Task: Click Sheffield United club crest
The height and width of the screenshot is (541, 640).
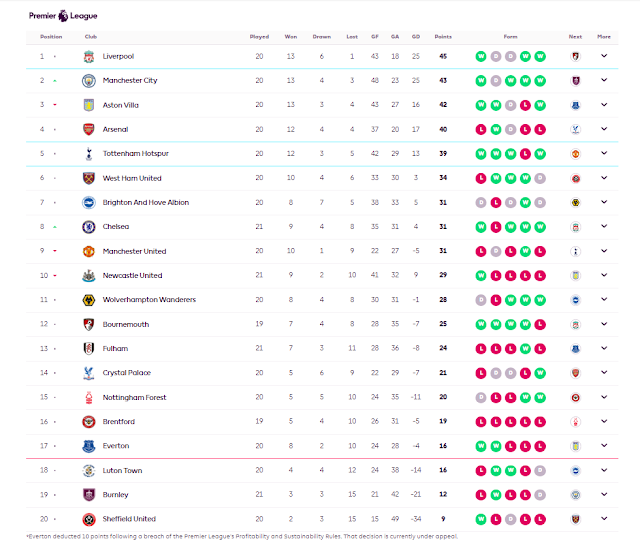Action: click(x=89, y=519)
